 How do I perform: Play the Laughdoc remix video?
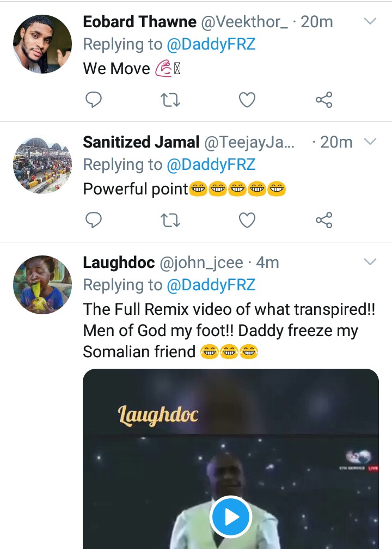click(231, 516)
